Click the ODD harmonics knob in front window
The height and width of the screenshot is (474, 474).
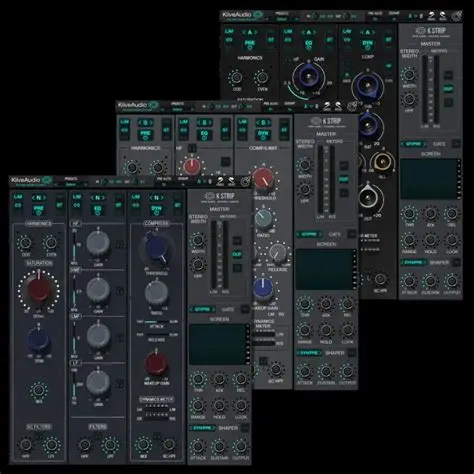pyautogui.click(x=26, y=243)
